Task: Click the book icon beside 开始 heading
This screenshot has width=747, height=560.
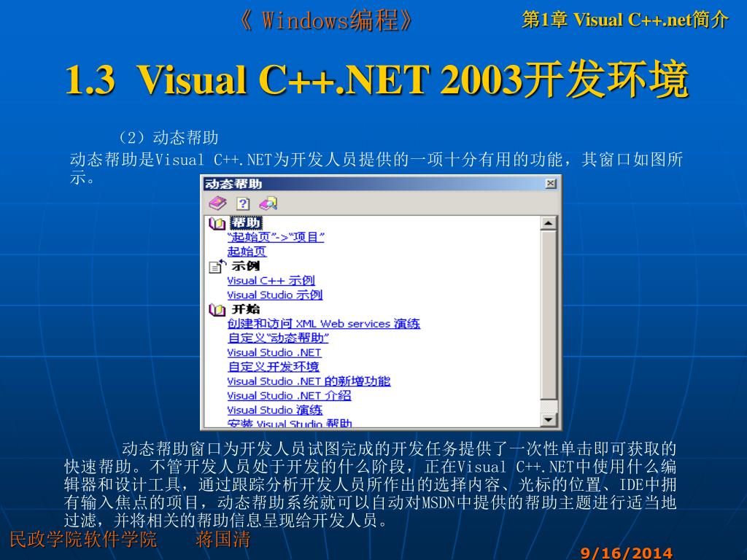Action: (217, 310)
